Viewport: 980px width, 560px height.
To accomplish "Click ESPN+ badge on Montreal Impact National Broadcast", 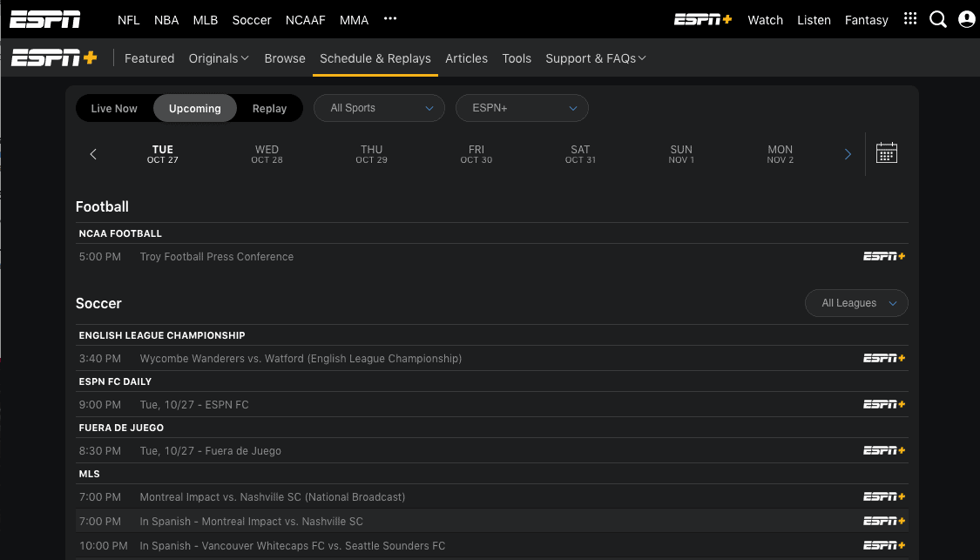I will [x=884, y=497].
